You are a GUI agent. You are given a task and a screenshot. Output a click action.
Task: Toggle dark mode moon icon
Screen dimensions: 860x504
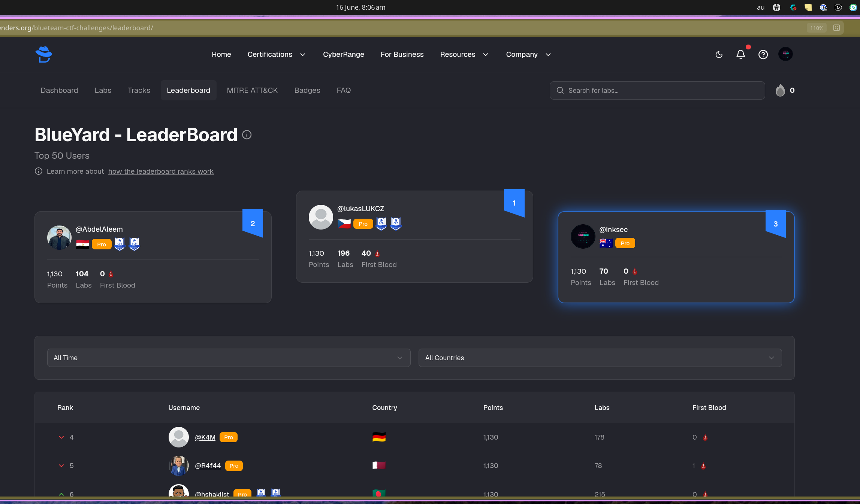click(719, 55)
